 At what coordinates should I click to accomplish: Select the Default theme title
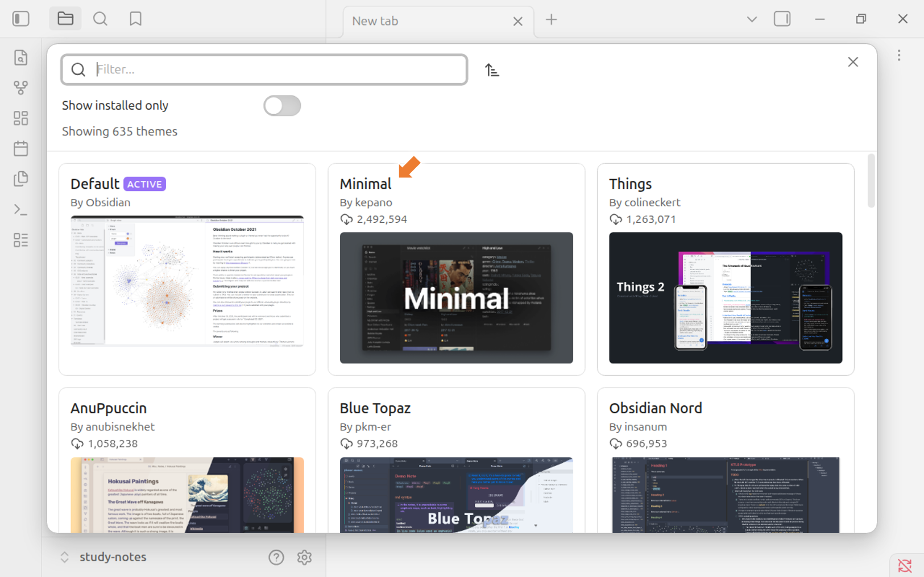click(95, 184)
